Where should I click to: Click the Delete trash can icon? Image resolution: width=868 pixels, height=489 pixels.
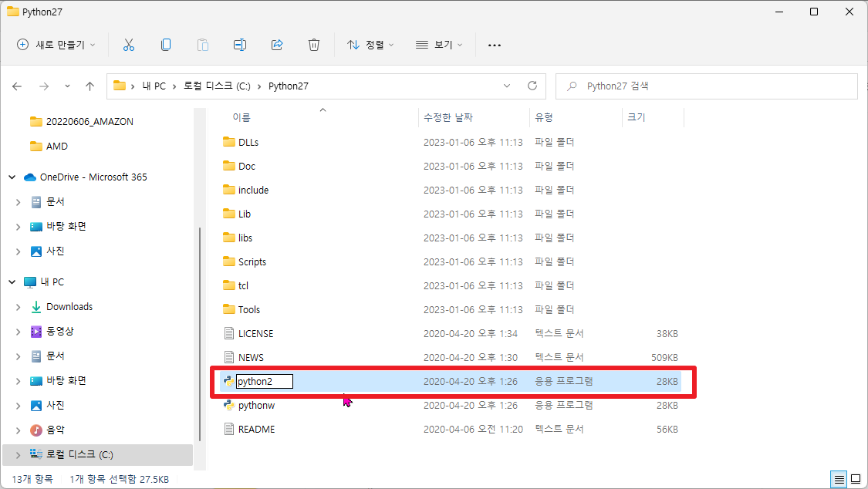click(314, 45)
